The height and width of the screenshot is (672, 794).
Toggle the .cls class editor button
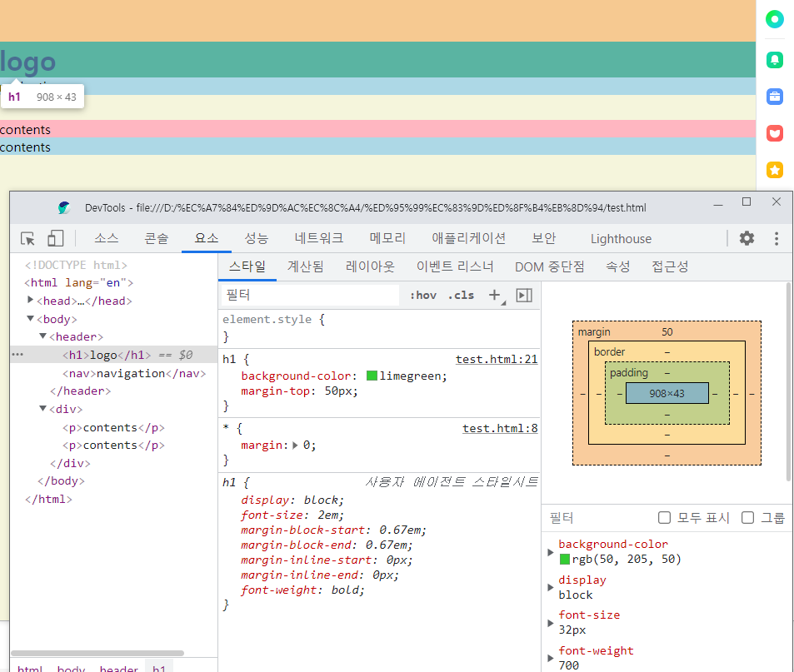(x=461, y=295)
